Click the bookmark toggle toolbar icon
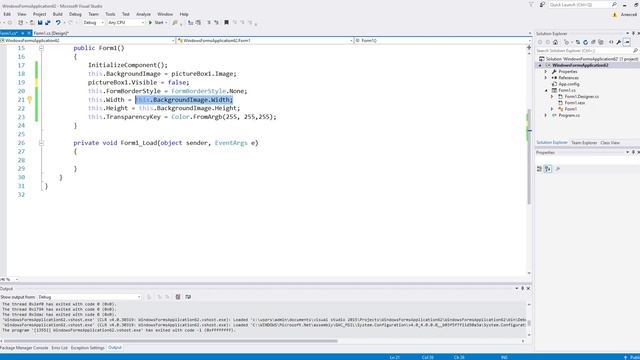Screen dimensions: 640x360 [x=227, y=22]
